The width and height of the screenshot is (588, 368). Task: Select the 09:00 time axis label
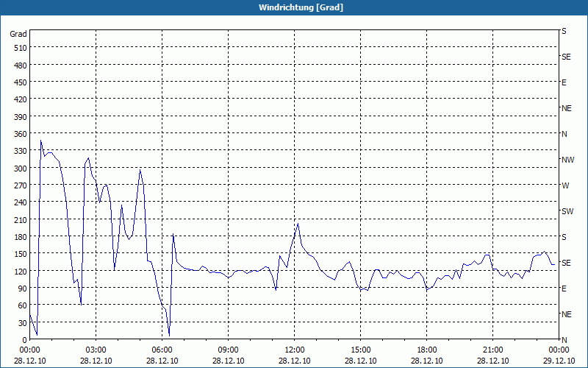pos(228,350)
